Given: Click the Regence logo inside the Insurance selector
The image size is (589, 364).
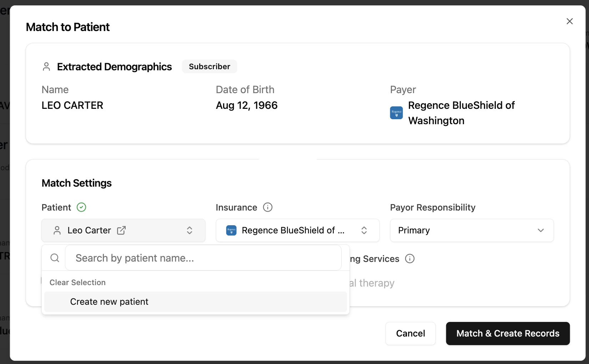Looking at the screenshot, I should pos(231,231).
